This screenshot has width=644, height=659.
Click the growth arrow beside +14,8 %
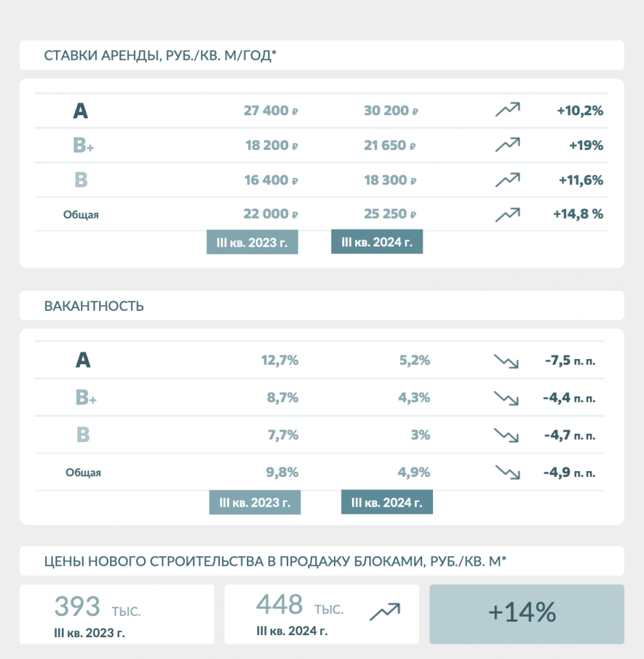point(508,214)
